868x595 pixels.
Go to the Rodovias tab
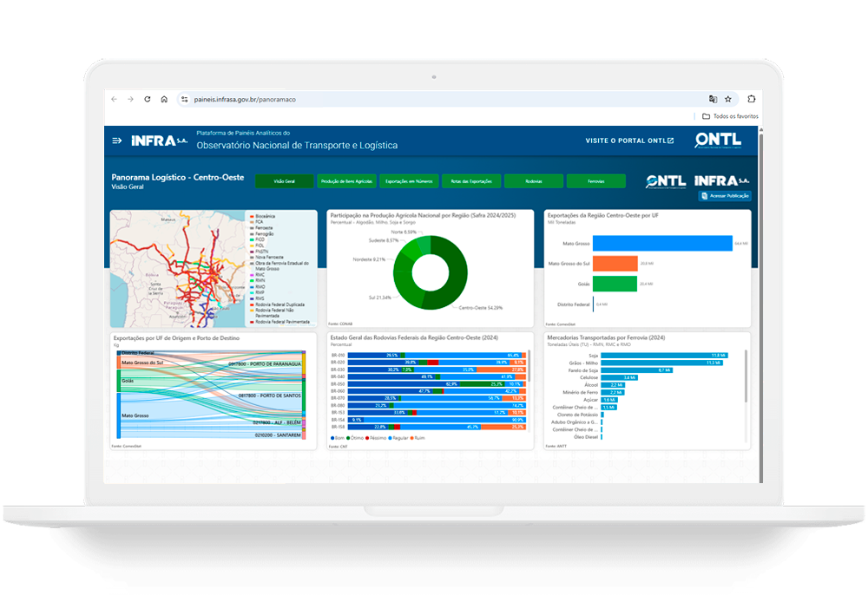[x=534, y=181]
